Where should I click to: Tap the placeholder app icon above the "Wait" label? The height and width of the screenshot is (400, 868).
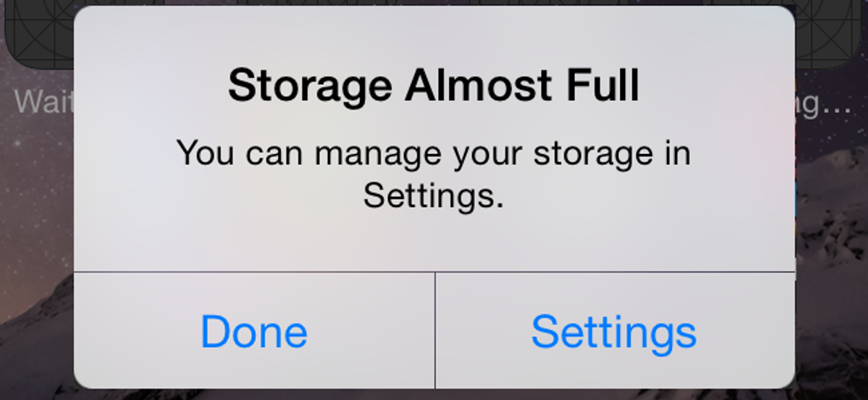tap(39, 35)
